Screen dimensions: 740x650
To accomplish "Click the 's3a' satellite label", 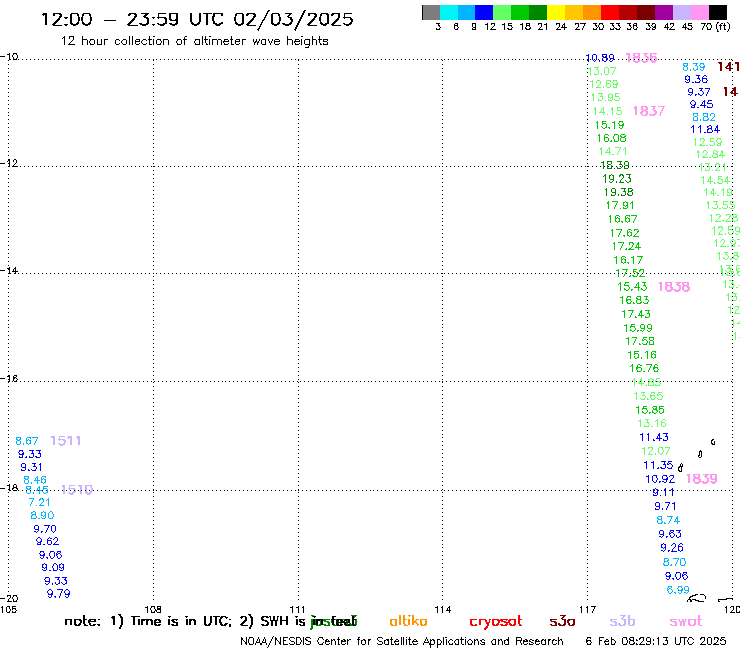I will 562,621.
